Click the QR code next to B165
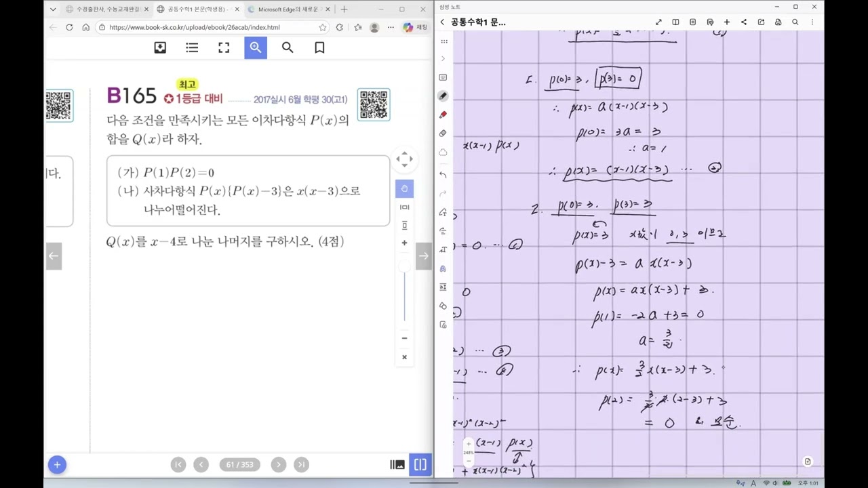 tap(374, 105)
